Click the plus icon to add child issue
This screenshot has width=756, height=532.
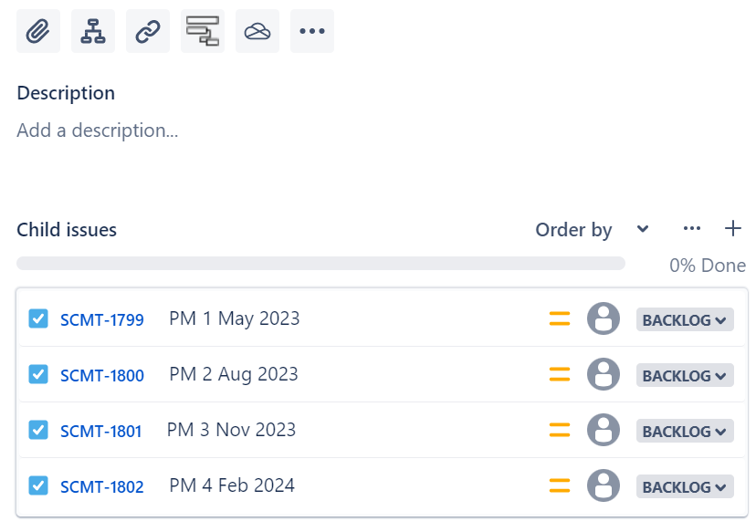[x=733, y=228]
